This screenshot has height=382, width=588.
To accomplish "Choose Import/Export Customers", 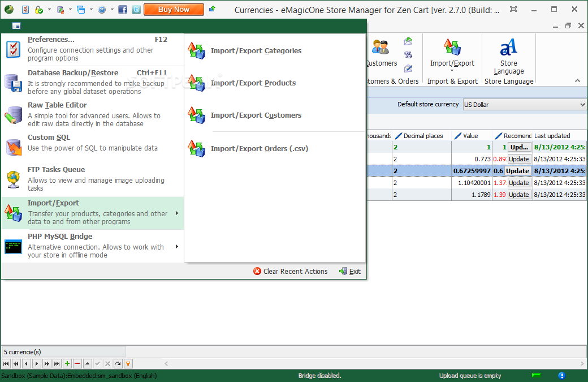I will coord(275,115).
